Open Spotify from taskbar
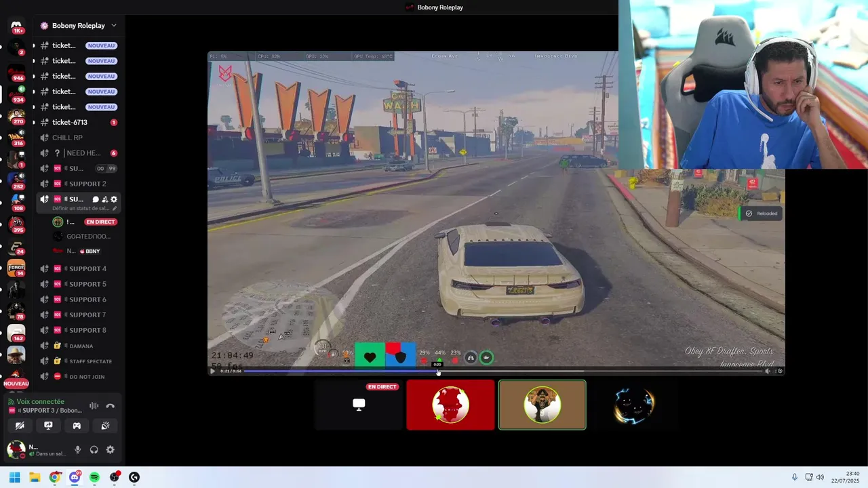This screenshot has height=488, width=868. pos(94,477)
